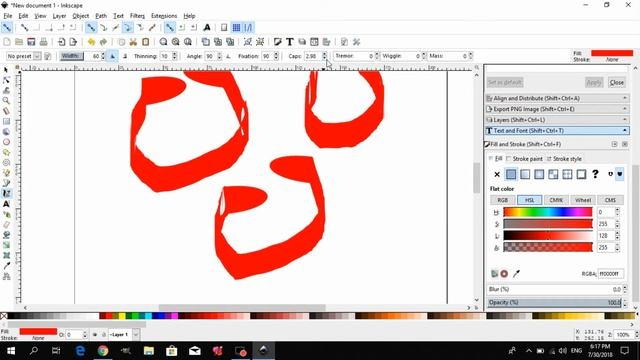Image resolution: width=640 pixels, height=360 pixels.
Task: Expand Text and Font panel header
Action: point(557,131)
